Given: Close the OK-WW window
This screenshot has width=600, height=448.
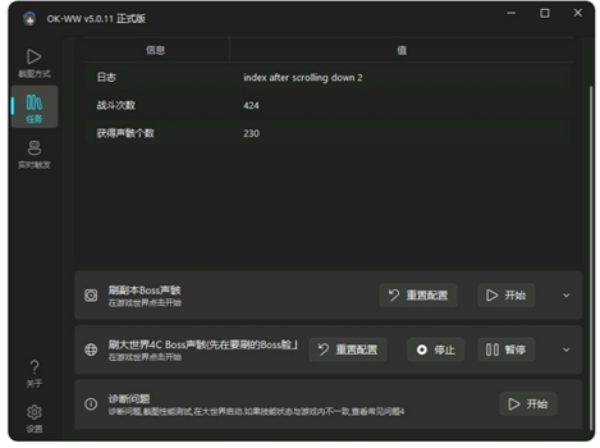Looking at the screenshot, I should coord(578,13).
